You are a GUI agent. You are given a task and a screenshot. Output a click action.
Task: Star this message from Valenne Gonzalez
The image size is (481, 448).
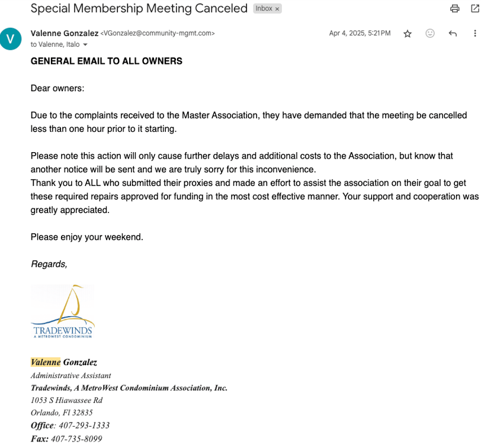pyautogui.click(x=408, y=33)
